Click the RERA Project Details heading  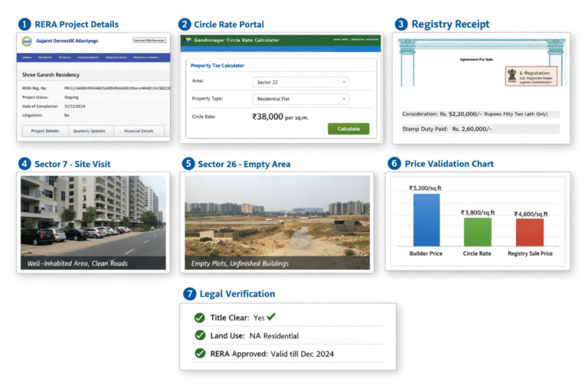point(77,24)
